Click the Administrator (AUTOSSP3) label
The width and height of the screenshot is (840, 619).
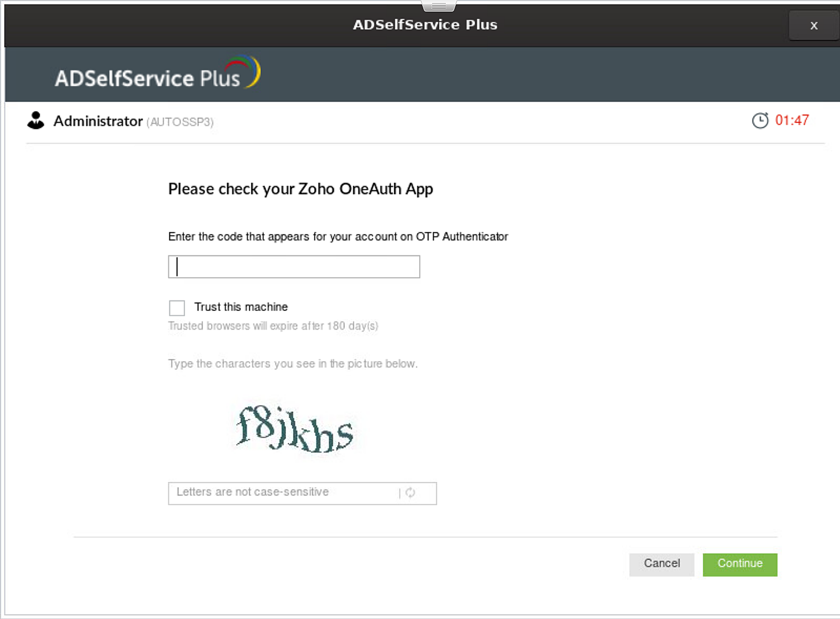click(134, 121)
